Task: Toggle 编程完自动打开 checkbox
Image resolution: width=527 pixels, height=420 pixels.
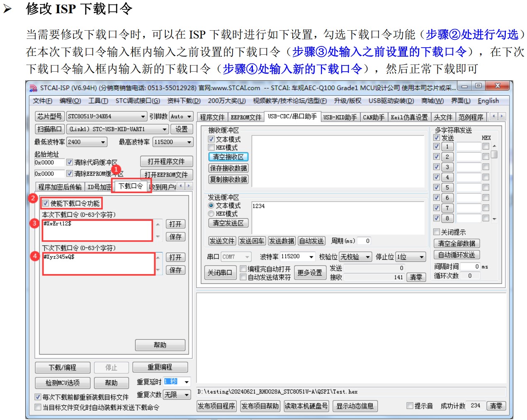Action: 243,269
